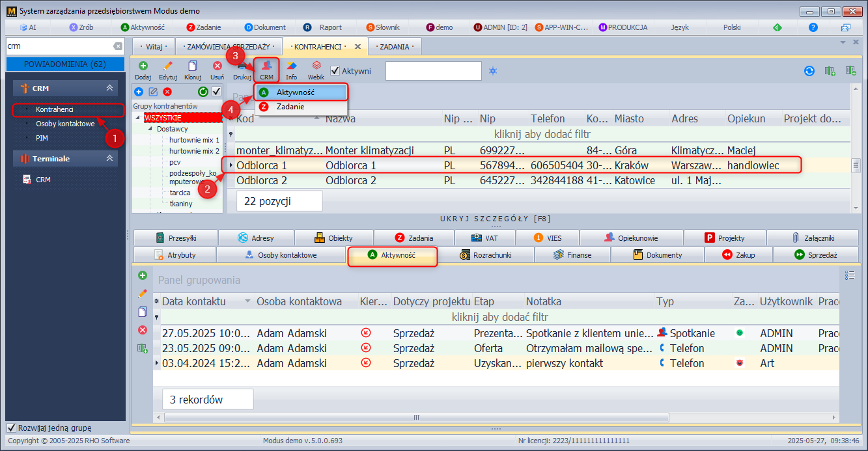Collapse the Terminale sidebar section

point(109,158)
